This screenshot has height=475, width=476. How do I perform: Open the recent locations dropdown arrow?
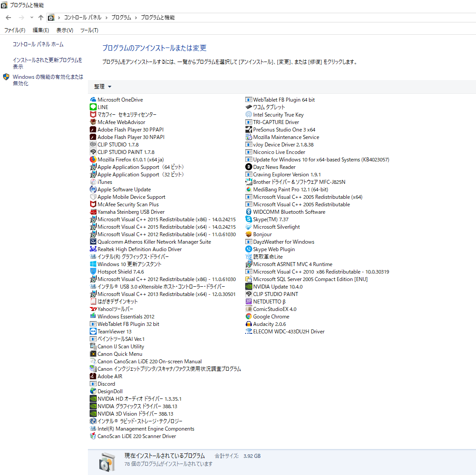tap(32, 18)
